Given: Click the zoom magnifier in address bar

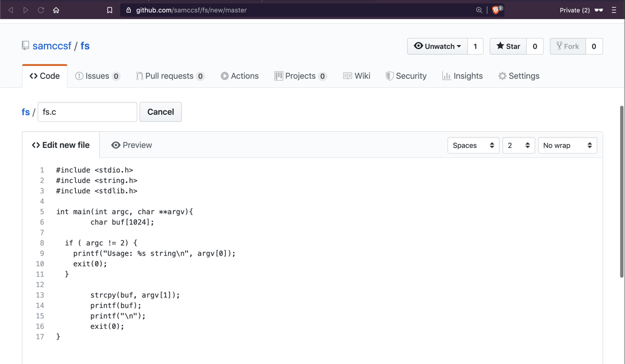Looking at the screenshot, I should [x=479, y=10].
